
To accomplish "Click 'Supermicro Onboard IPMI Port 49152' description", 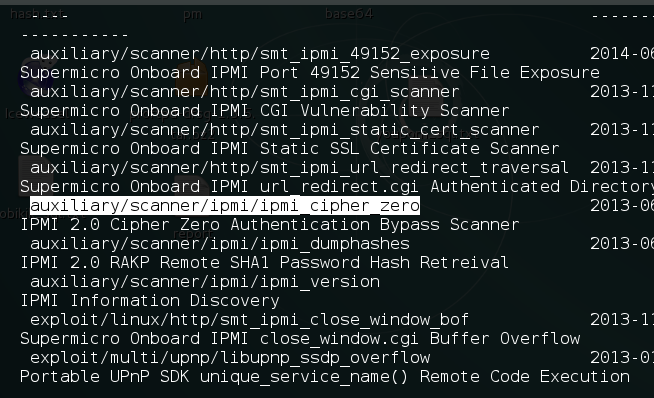I will click(x=190, y=73).
